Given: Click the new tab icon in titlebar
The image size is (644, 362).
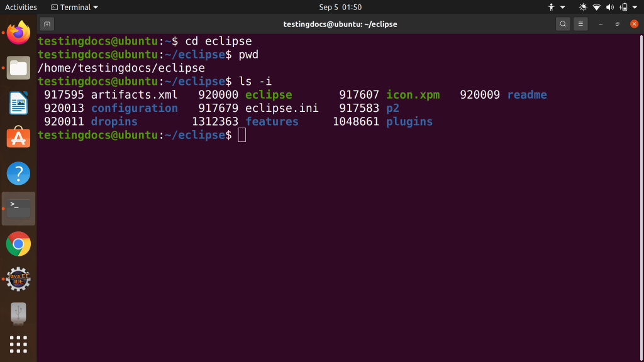Looking at the screenshot, I should click(x=47, y=24).
